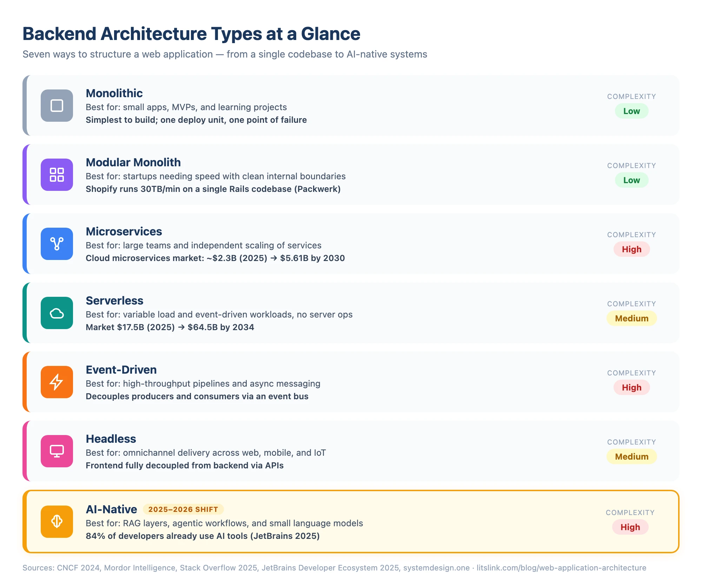702x588 pixels.
Task: Click text Shopify runs 30TB/min
Action: pyautogui.click(x=213, y=189)
